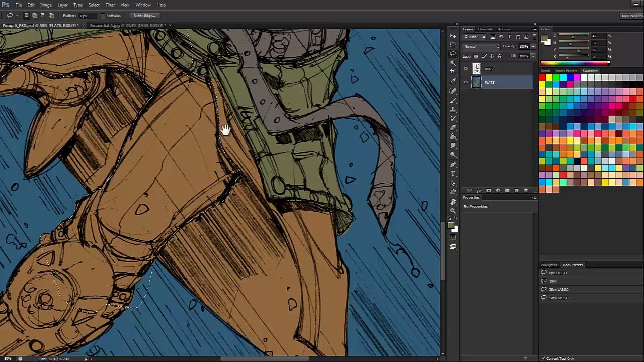Screen dimensions: 644x362
Task: Toggle the Anti-alias checkbox
Action: [x=103, y=16]
